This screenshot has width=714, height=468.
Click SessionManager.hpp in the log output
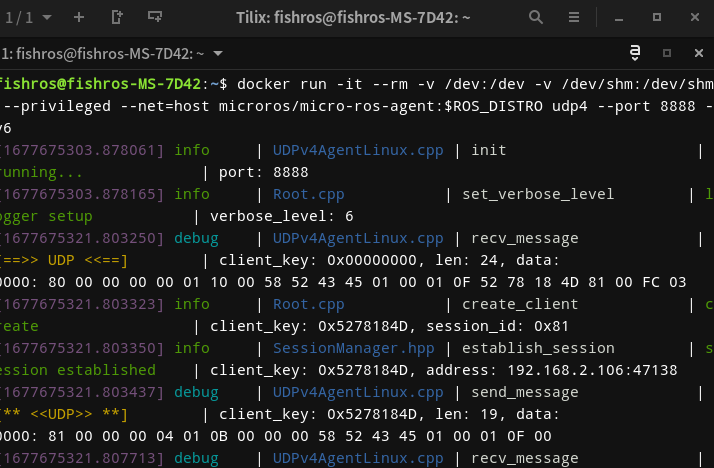[x=357, y=348]
